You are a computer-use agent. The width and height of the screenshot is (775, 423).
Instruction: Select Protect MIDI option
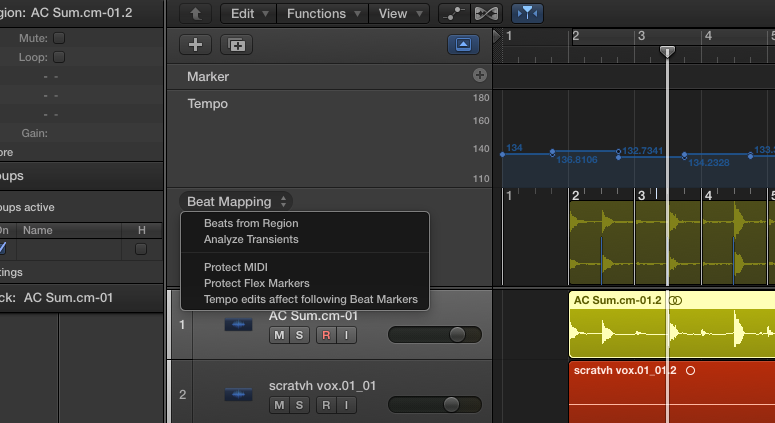(x=236, y=267)
